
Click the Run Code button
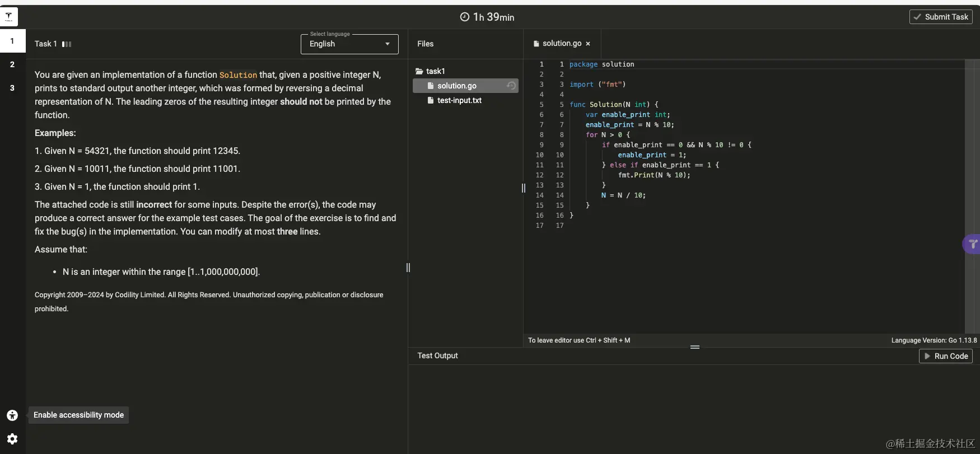[x=946, y=356]
